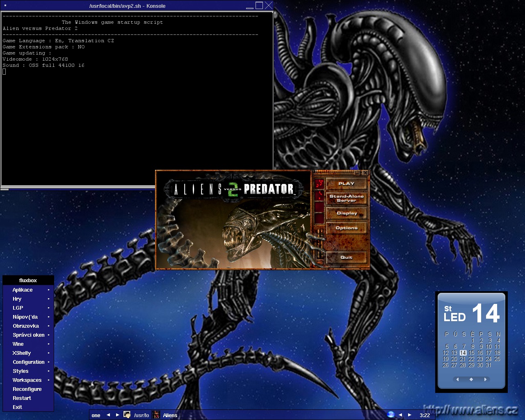Screen dimensions: 525x420
Task: Click Konsole title '/usr/local/bin/avp2.sh - Konsole'
Action: coord(127,6)
